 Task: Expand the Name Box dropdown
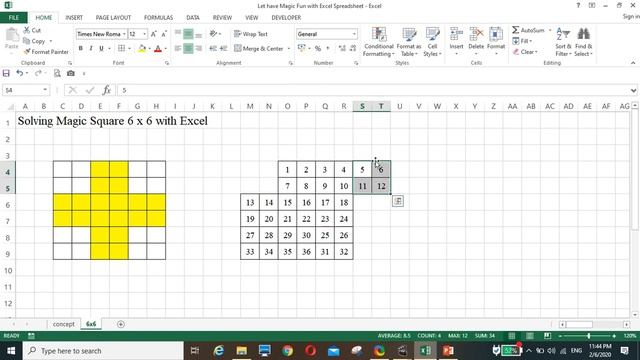pyautogui.click(x=45, y=90)
